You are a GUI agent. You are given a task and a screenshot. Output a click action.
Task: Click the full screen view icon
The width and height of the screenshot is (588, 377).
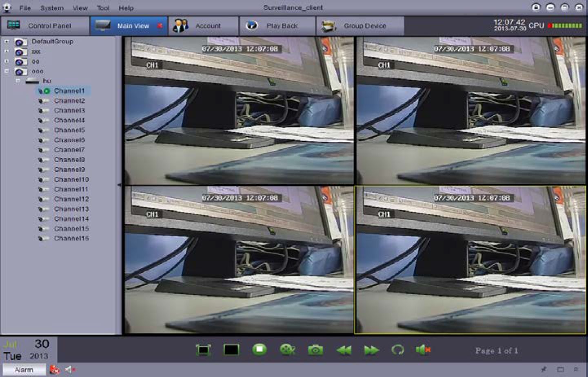coord(203,350)
